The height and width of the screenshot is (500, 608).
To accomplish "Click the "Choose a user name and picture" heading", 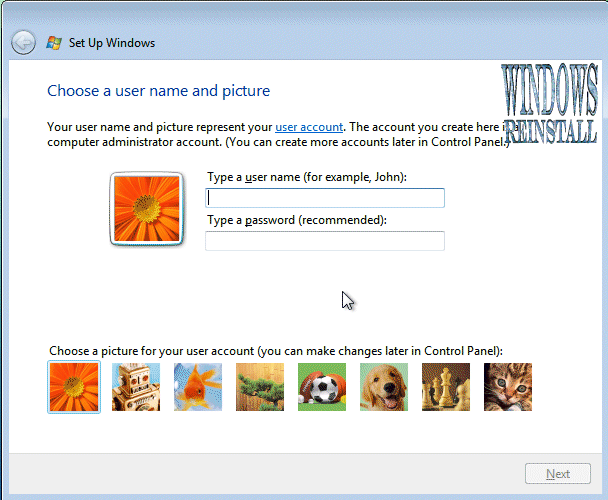I will (x=158, y=91).
